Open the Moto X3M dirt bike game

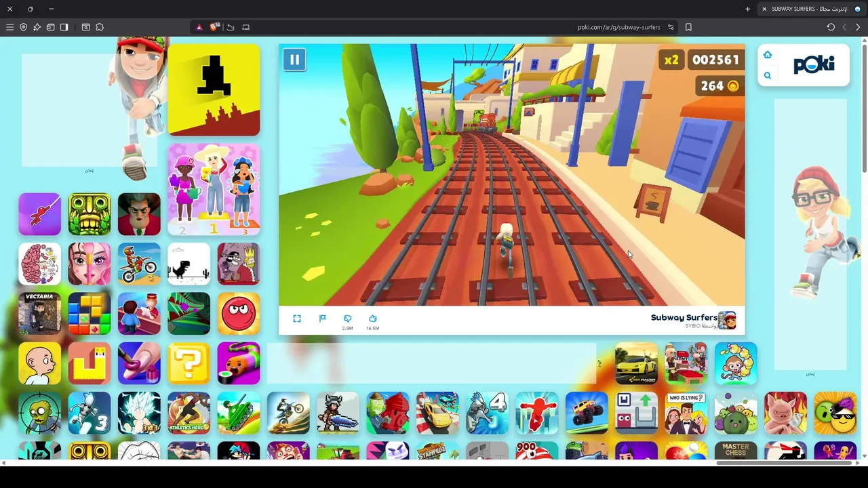(139, 264)
